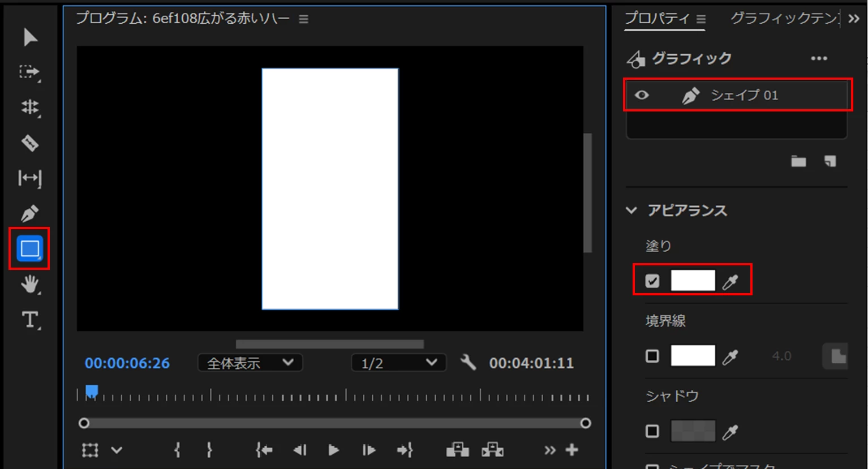
Task: Open the 全体表示 zoom level dropdown
Action: coord(250,363)
